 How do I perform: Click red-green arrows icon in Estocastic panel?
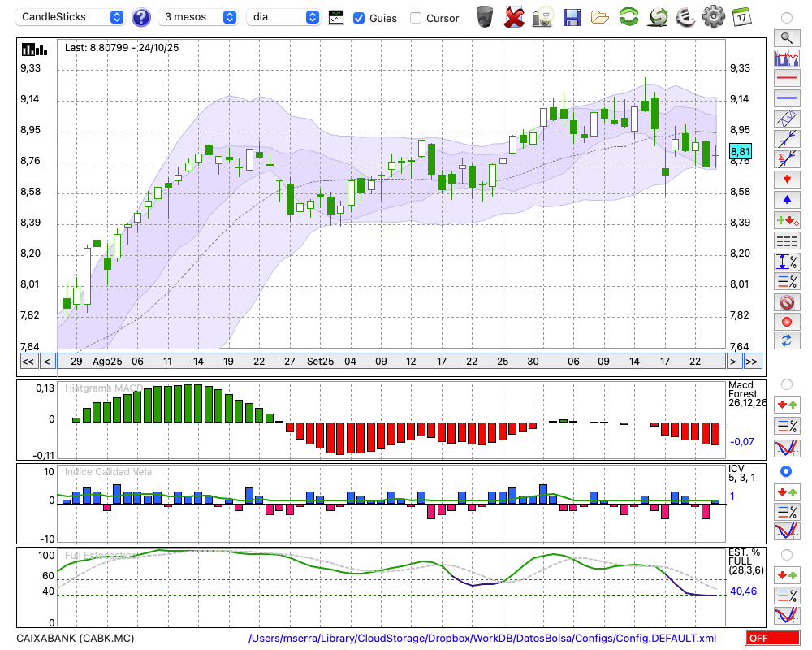pyautogui.click(x=787, y=574)
